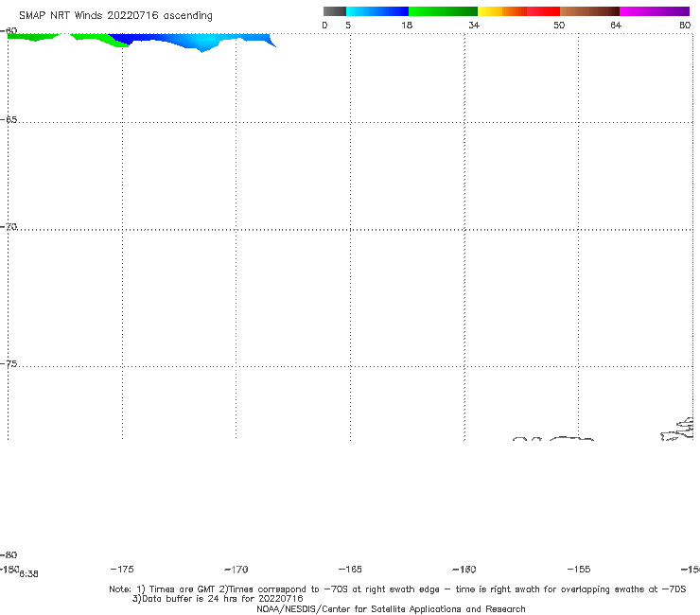Viewport: 700px width, 615px height.
Task: Click the -170 longitude axis label
Action: [x=236, y=570]
